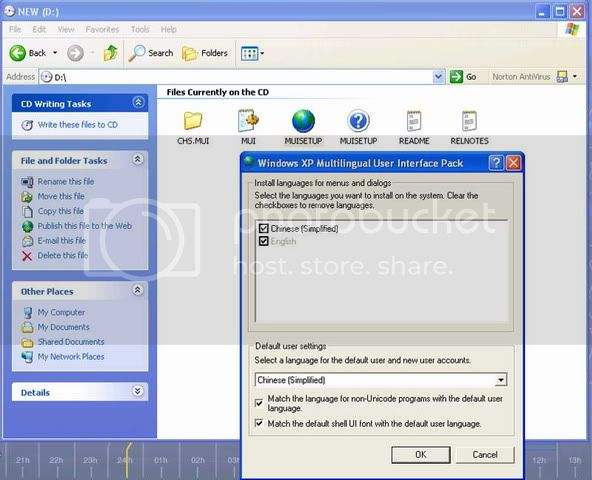Select the MUISETUP help file icon
Image resolution: width=592 pixels, height=480 pixels.
coord(358,121)
